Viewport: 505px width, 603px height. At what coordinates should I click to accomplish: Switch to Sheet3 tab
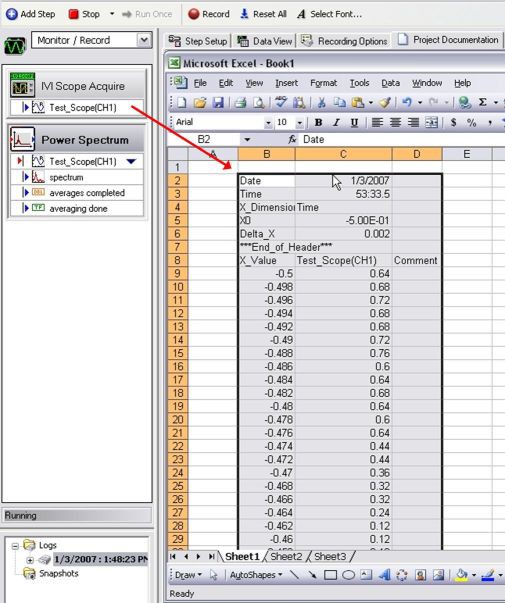pos(330,556)
